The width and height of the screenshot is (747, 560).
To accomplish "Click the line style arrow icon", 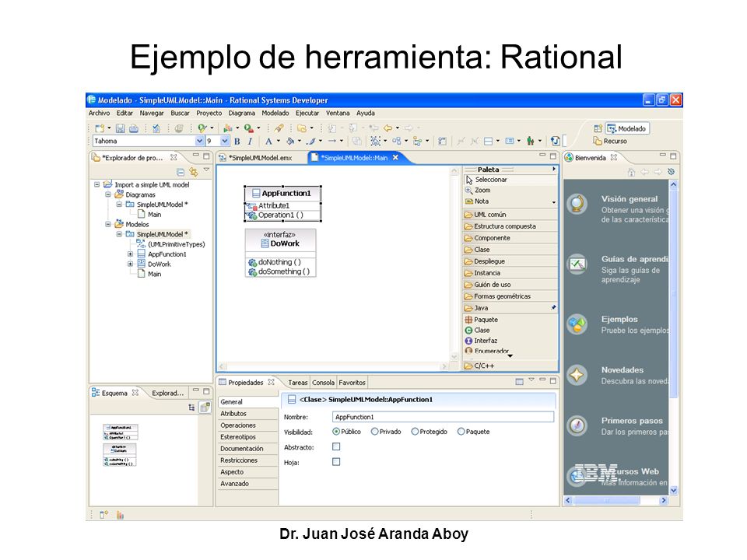I will coord(332,141).
